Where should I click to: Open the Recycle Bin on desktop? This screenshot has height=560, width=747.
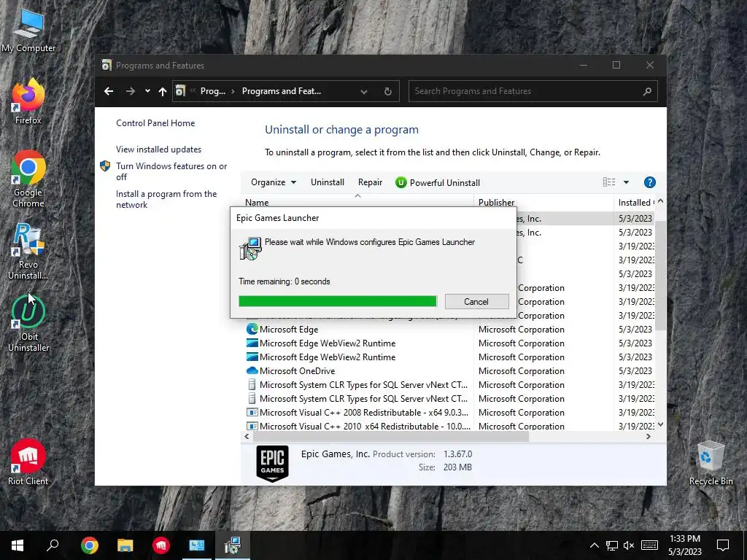pyautogui.click(x=711, y=463)
